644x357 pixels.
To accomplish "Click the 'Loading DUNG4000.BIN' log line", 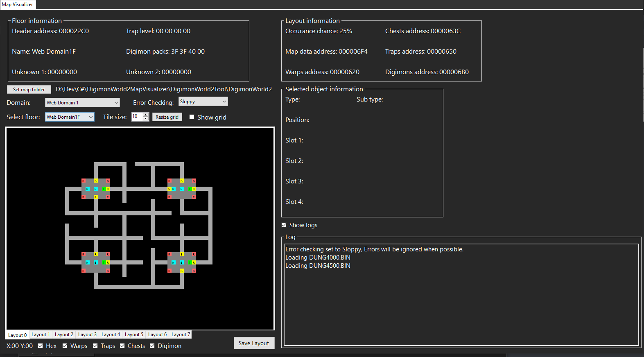I will point(318,258).
